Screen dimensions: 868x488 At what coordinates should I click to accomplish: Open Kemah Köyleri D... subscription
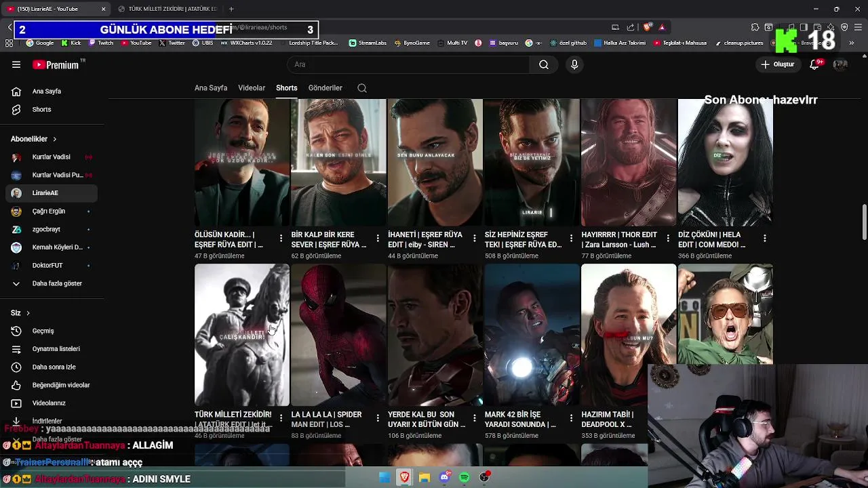(x=52, y=247)
